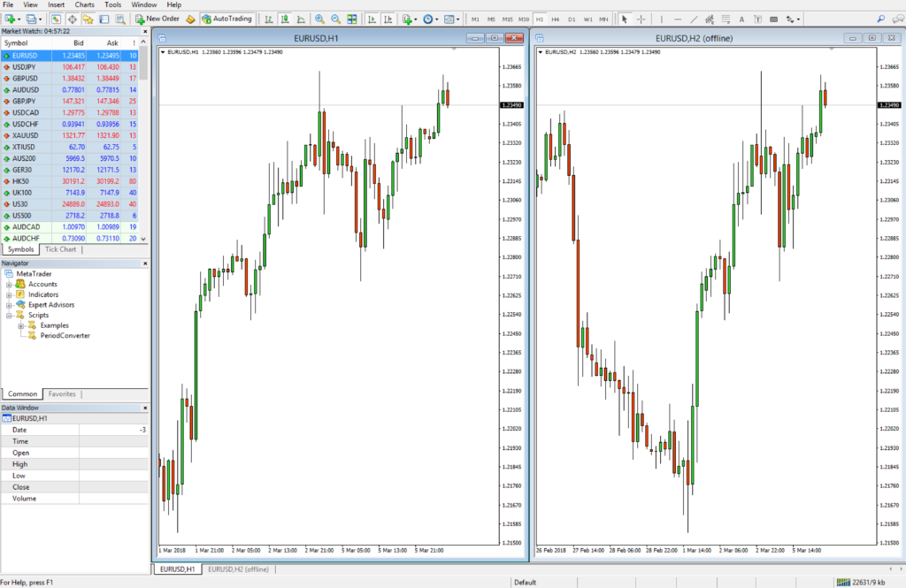
Task: Select M5 timeframe
Action: 491,19
